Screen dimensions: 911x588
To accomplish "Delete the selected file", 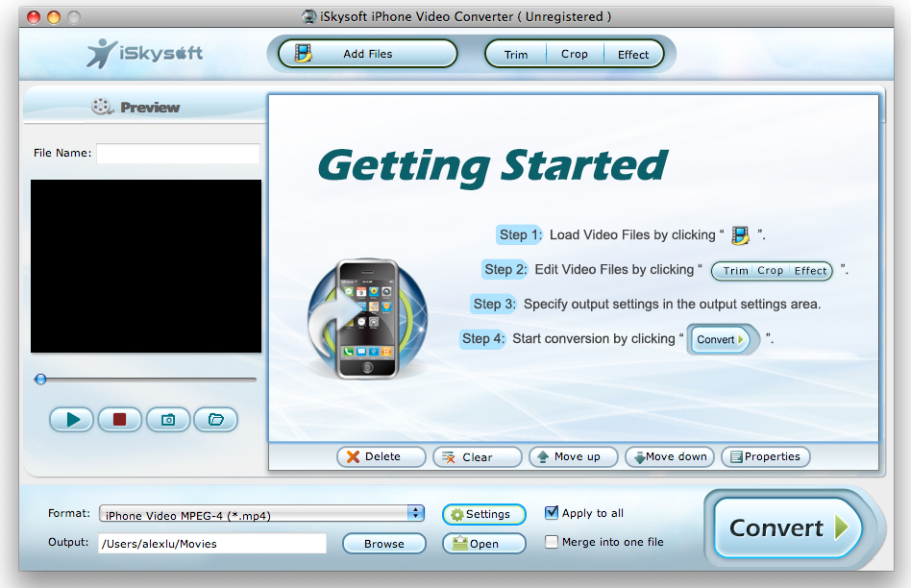I will click(x=382, y=456).
